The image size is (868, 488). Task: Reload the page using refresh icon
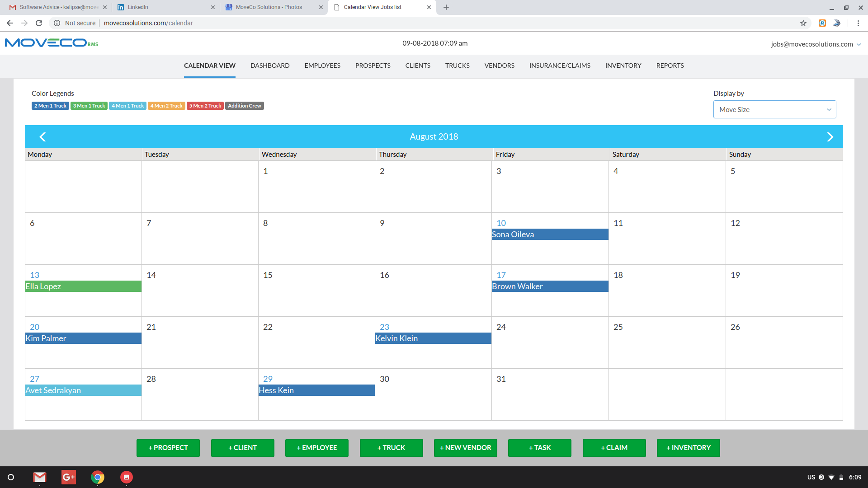[x=39, y=23]
